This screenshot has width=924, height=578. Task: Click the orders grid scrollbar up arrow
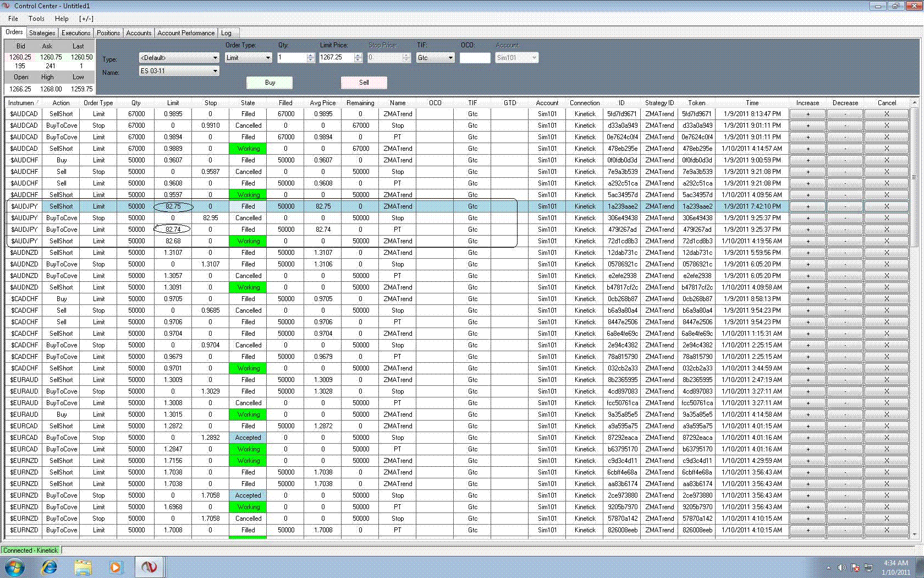[x=914, y=103]
